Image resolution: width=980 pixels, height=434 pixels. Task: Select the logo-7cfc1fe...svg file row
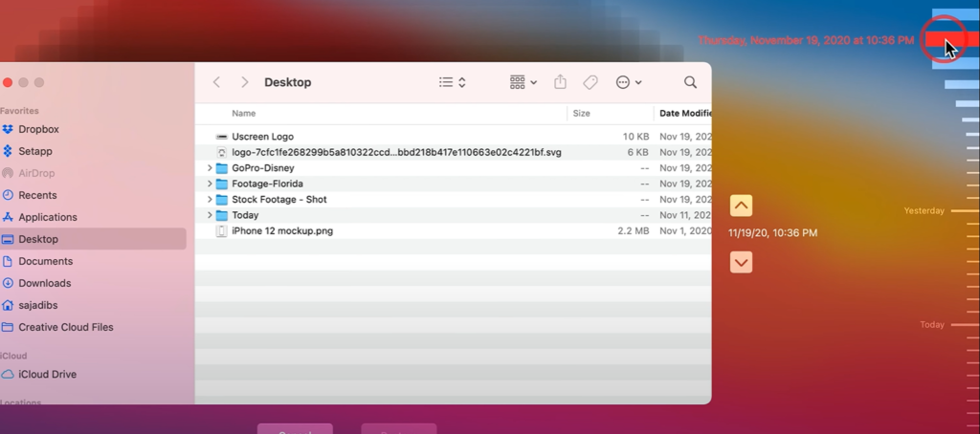click(453, 152)
